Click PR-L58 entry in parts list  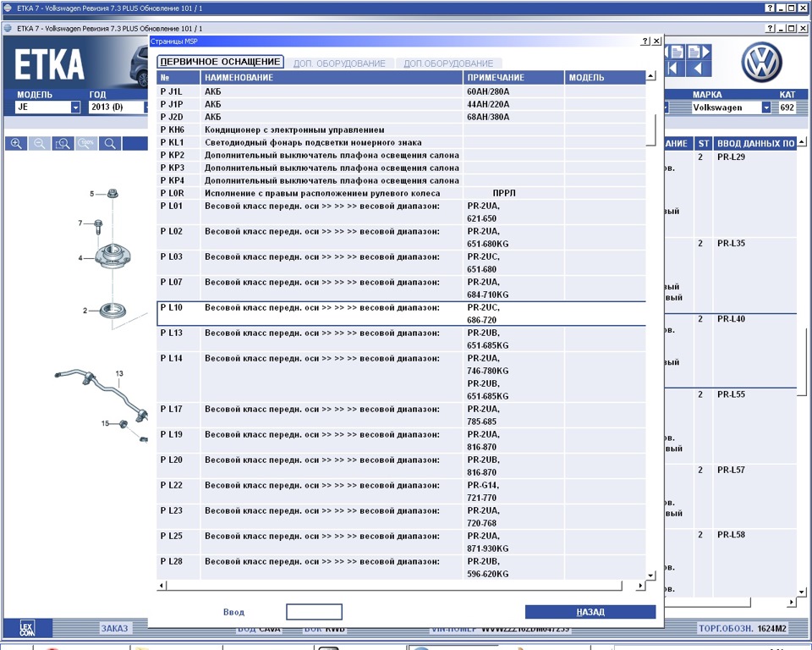pos(731,534)
